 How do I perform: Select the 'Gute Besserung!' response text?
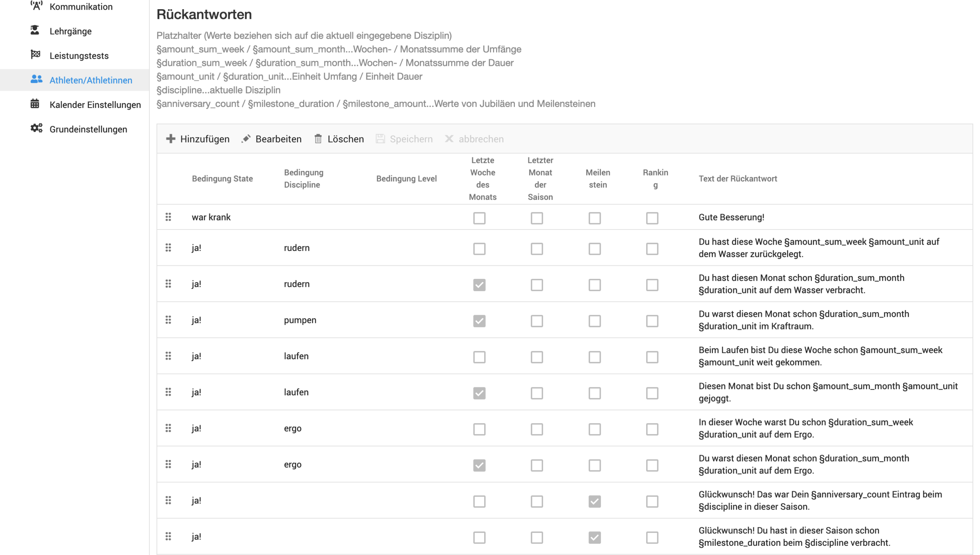(731, 217)
